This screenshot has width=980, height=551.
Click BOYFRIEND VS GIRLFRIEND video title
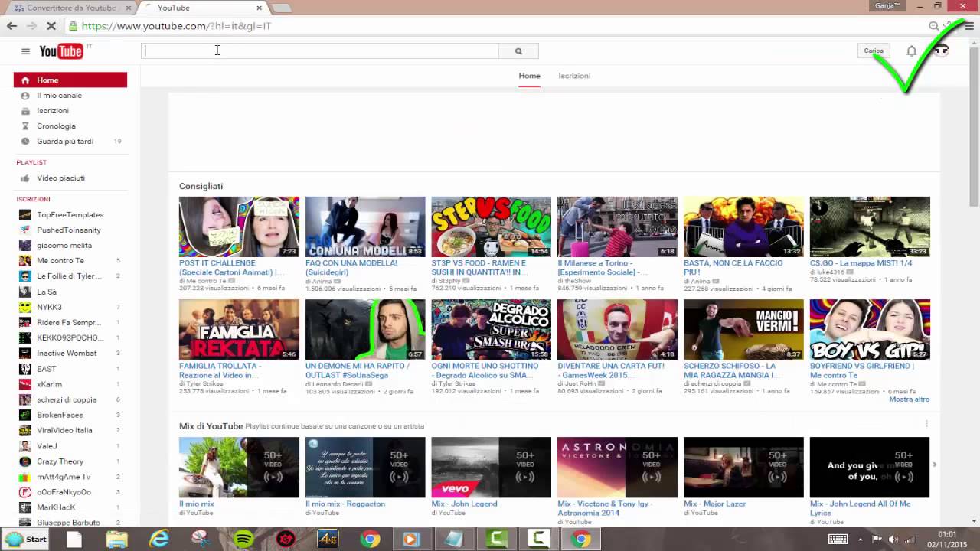pyautogui.click(x=861, y=370)
